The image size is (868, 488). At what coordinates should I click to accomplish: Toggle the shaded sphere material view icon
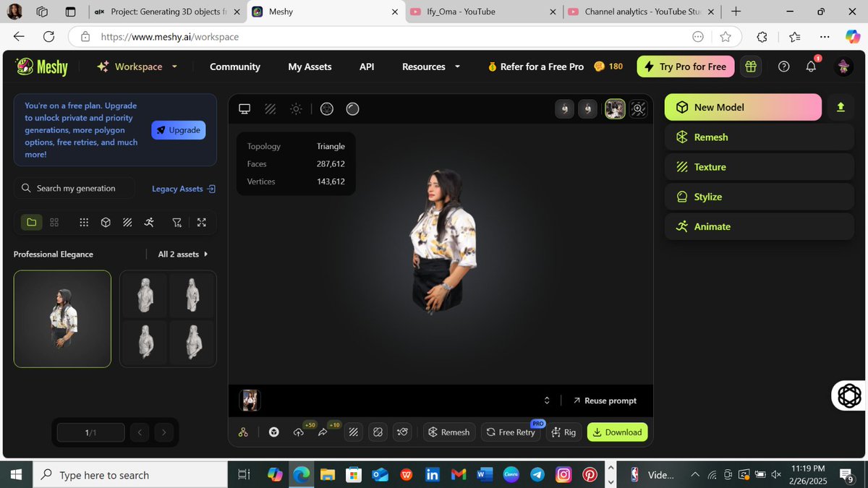coord(352,109)
